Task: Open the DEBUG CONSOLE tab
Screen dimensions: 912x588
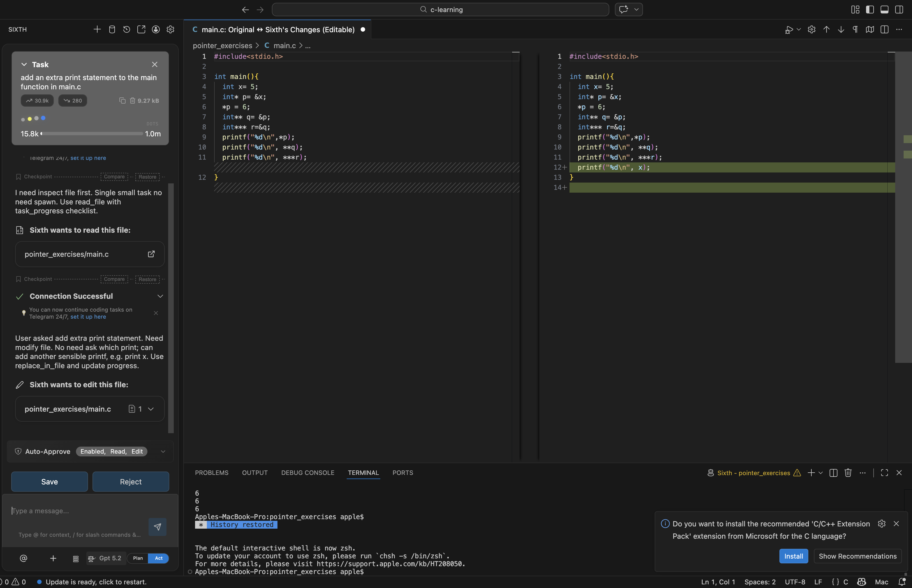Action: point(307,473)
